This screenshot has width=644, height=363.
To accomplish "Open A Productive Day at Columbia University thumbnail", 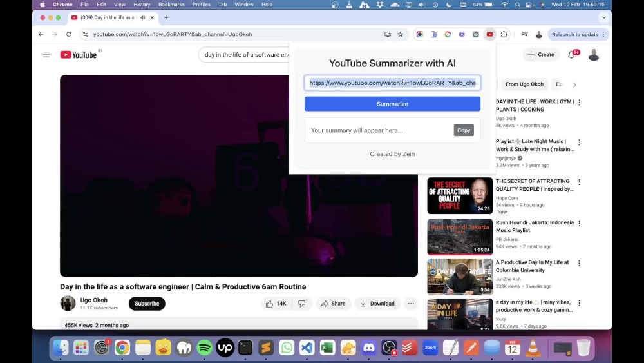I will coord(460,277).
